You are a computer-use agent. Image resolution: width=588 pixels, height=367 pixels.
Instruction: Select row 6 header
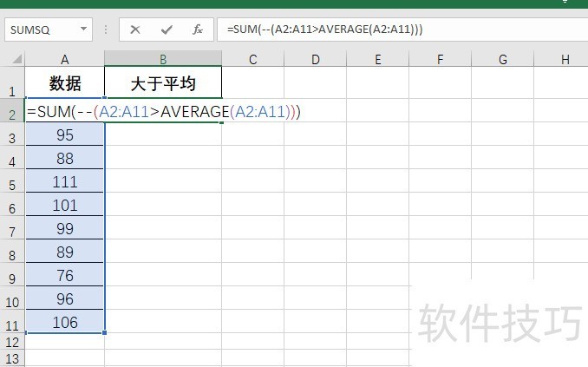(12, 205)
